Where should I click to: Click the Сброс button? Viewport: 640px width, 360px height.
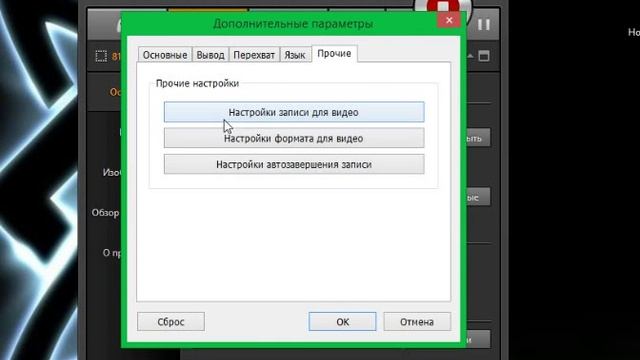click(171, 322)
